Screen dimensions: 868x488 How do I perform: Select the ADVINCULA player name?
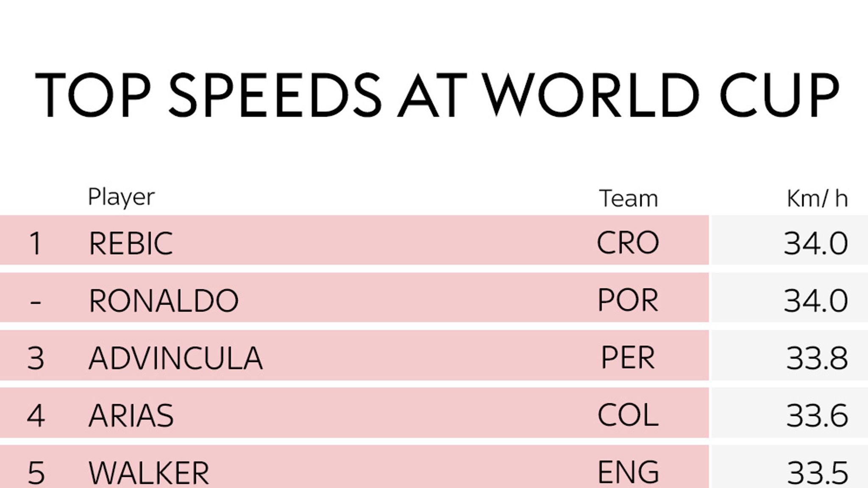tap(175, 358)
